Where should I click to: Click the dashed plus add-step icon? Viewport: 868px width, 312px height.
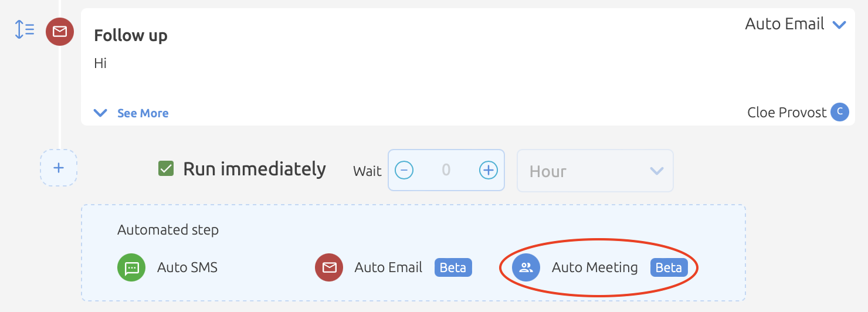[x=59, y=168]
